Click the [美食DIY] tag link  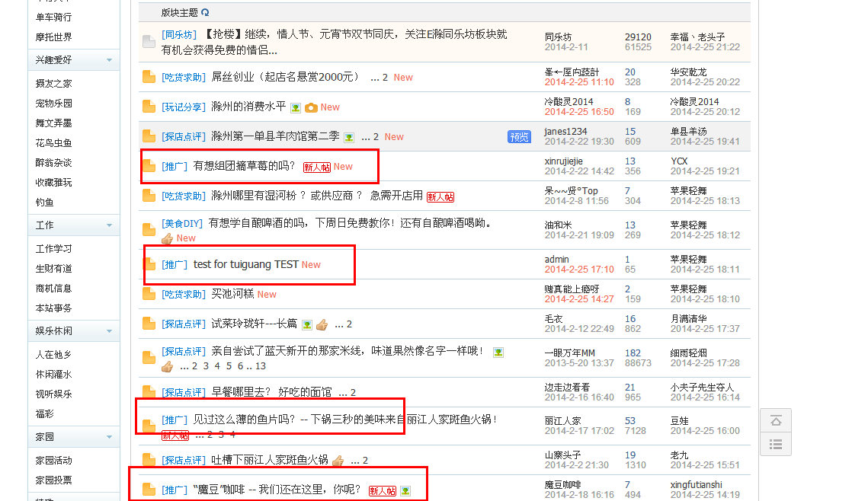(x=182, y=223)
